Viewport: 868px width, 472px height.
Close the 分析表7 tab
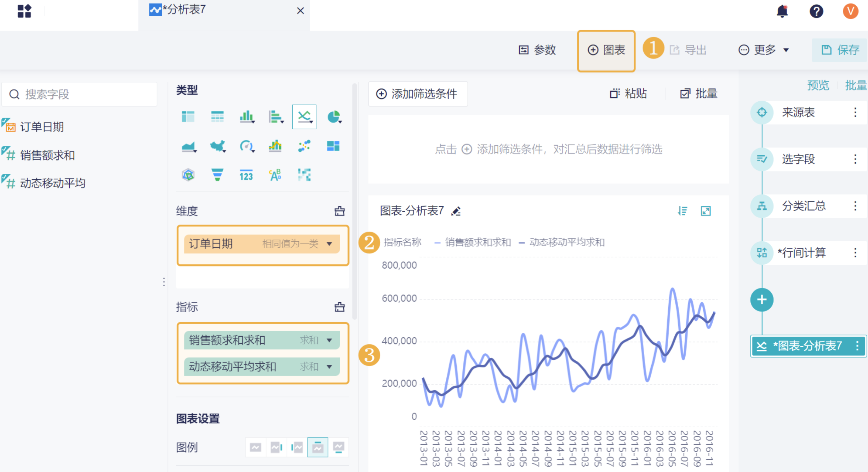point(301,11)
